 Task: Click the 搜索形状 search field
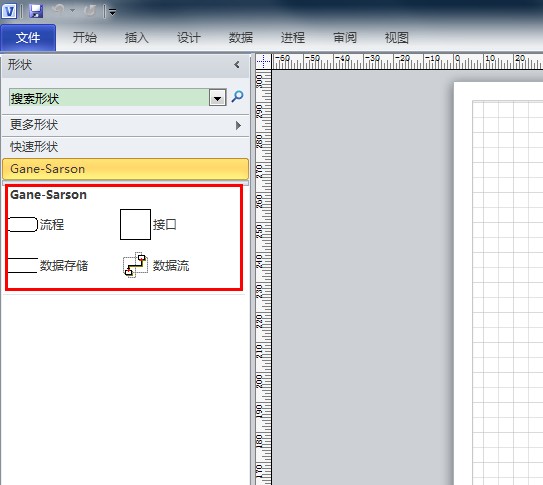pos(109,98)
